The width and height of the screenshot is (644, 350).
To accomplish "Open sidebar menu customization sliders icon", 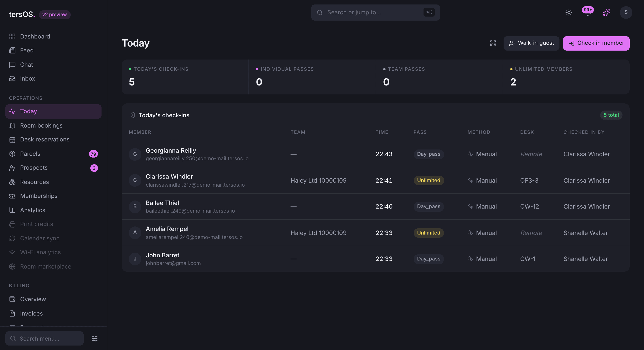I will [95, 339].
